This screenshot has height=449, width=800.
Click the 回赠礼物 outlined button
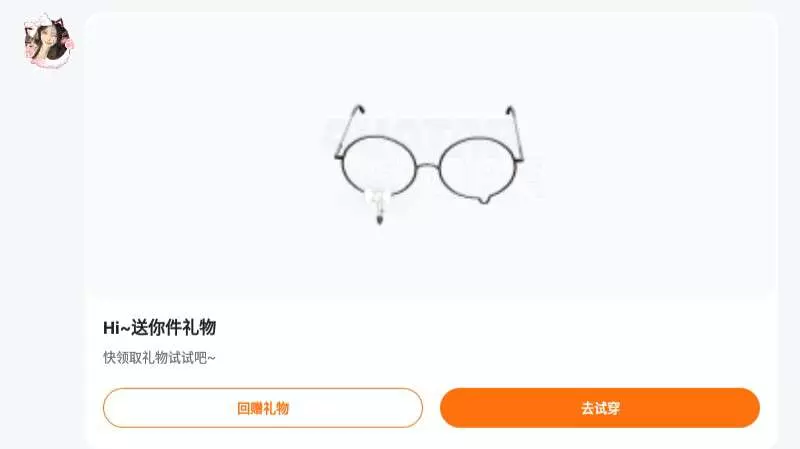pos(263,408)
